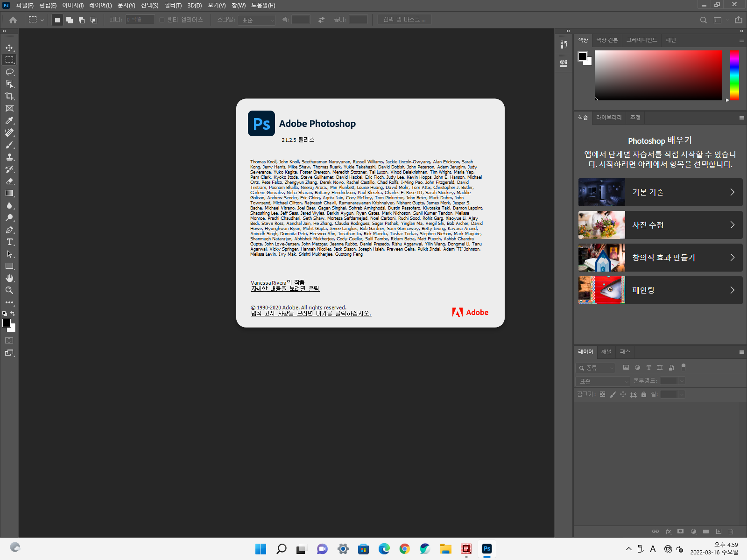Select the Brush tool
Screen dimensions: 747x560
click(x=9, y=145)
